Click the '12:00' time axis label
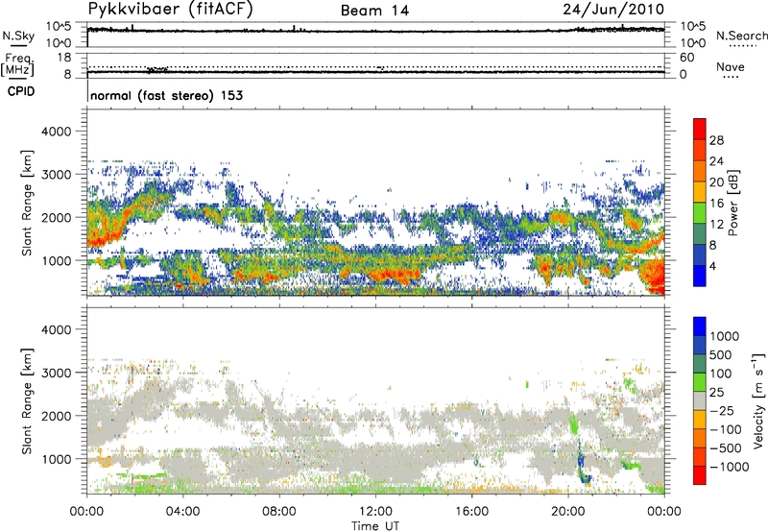 pos(375,512)
